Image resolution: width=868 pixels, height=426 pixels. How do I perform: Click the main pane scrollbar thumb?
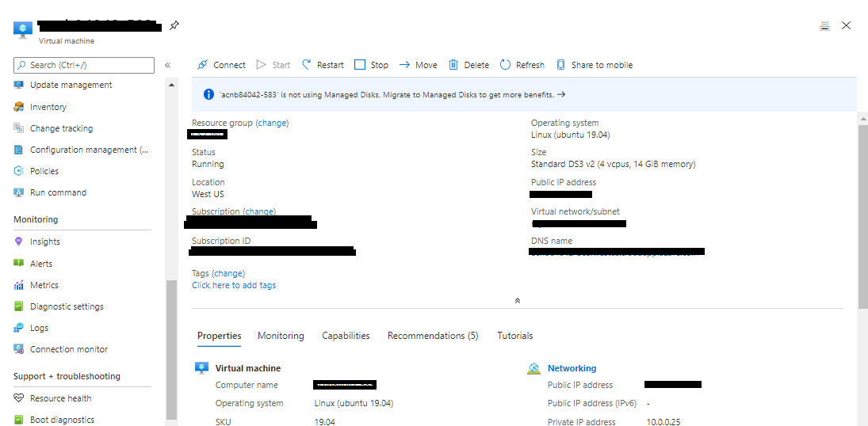(863, 217)
